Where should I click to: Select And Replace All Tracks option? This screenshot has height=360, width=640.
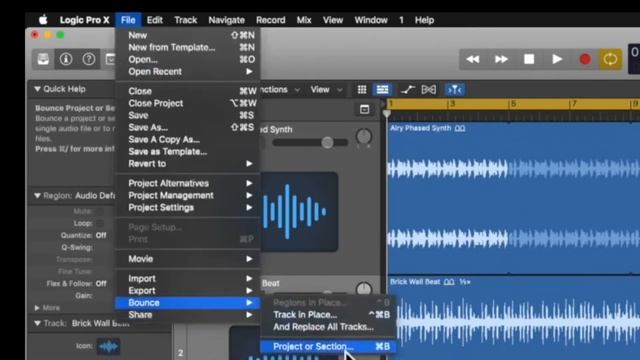pos(328,327)
